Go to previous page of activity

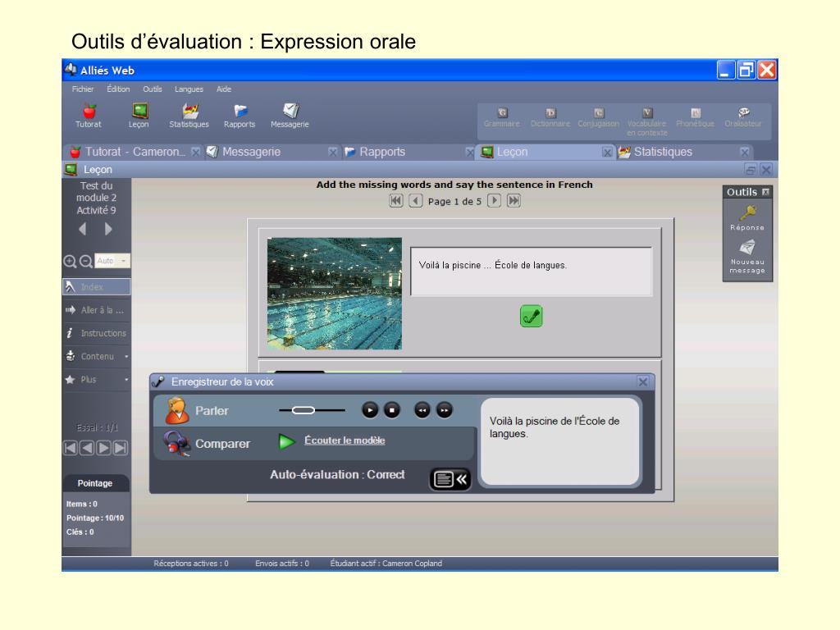415,201
